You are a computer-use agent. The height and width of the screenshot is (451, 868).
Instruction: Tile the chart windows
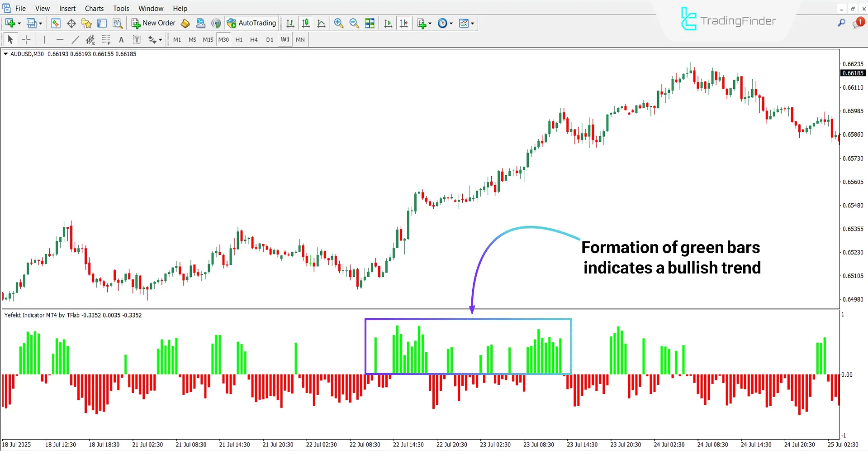(x=370, y=23)
